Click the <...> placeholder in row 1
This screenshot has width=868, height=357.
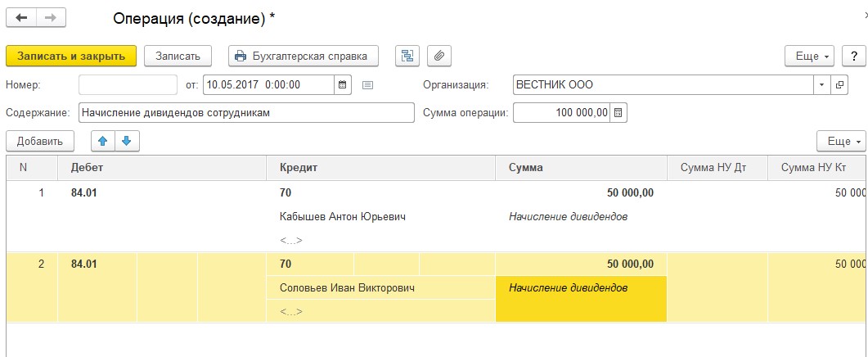point(291,241)
